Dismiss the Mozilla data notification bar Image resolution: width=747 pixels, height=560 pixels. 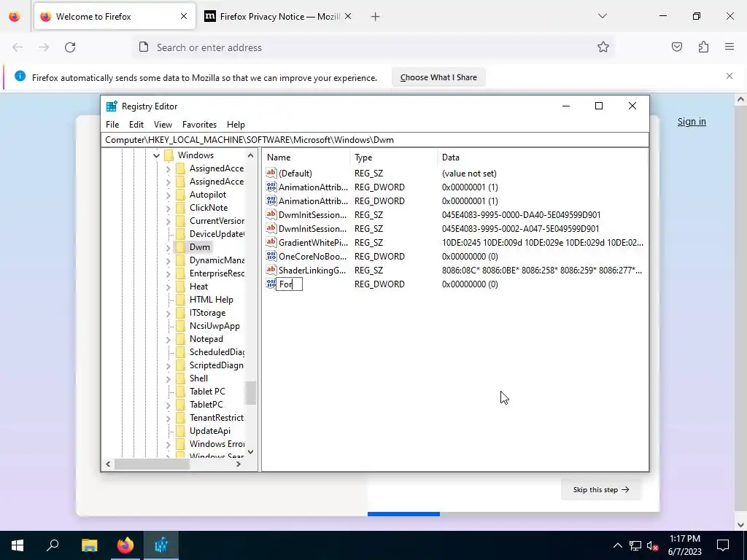click(x=729, y=76)
